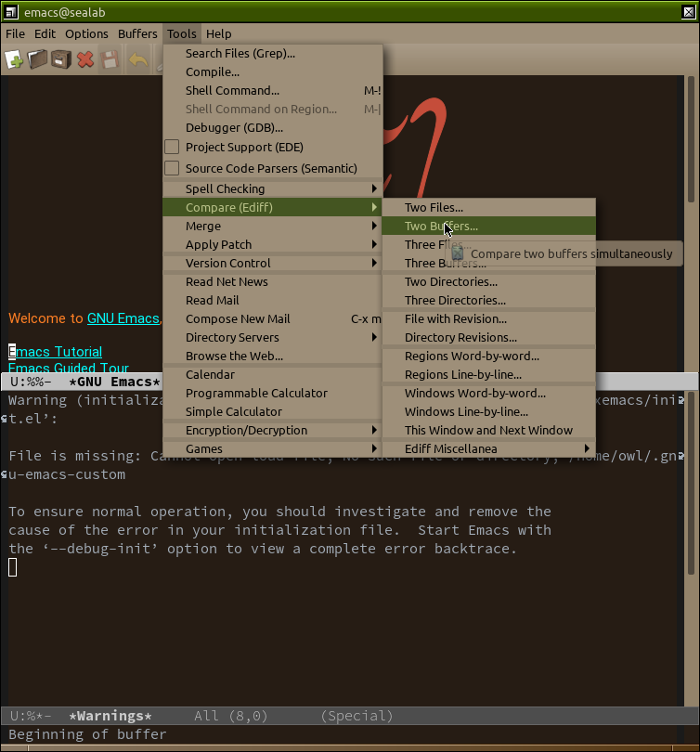Open the Options menu
Image resolution: width=700 pixels, height=752 pixels.
(86, 34)
